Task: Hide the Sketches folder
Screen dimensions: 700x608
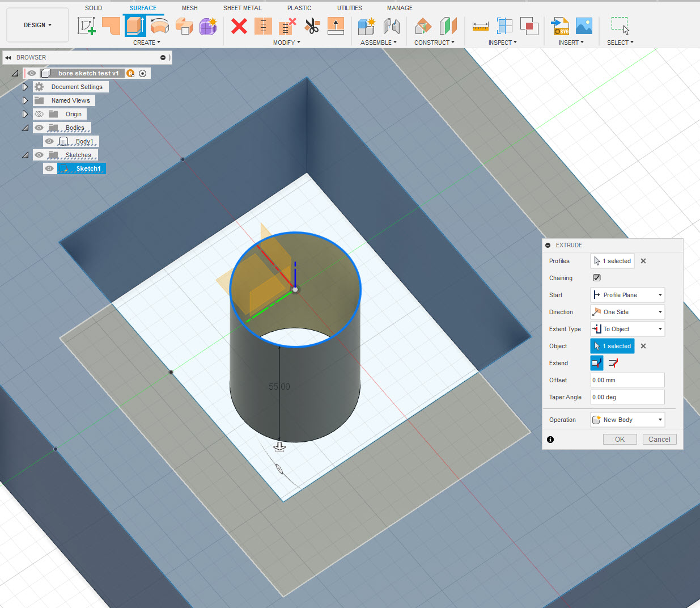Action: click(x=39, y=155)
